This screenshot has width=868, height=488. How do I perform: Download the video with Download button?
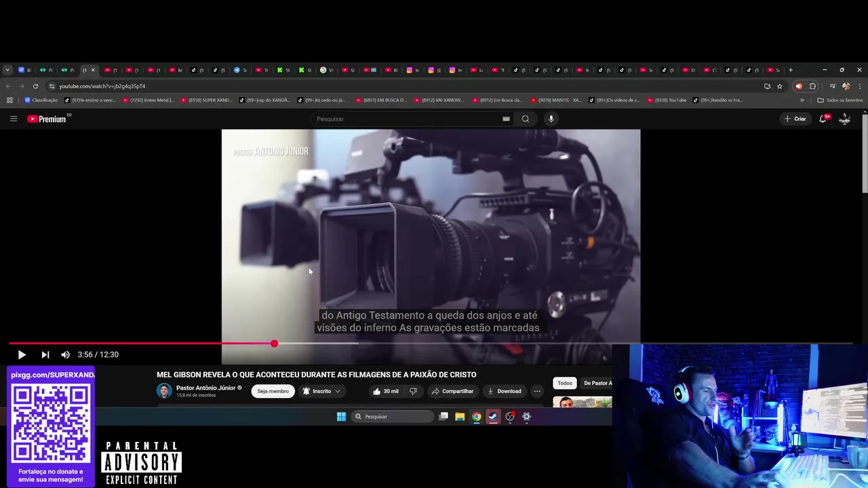tap(505, 391)
